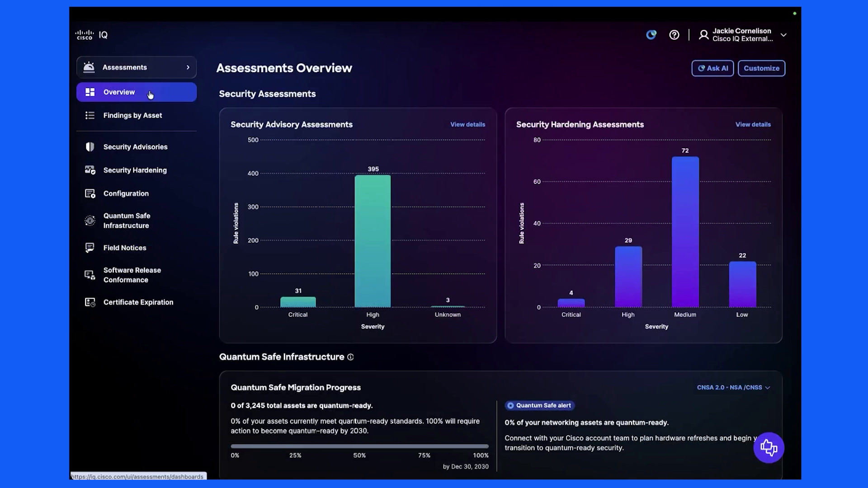Viewport: 868px width, 488px height.
Task: Click the Findings by Asset list icon
Action: coord(90,115)
